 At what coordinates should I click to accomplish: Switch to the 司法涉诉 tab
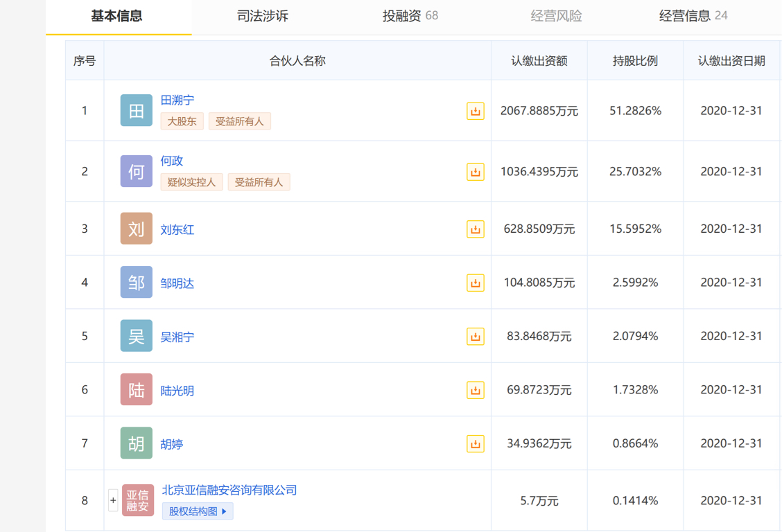coord(263,16)
